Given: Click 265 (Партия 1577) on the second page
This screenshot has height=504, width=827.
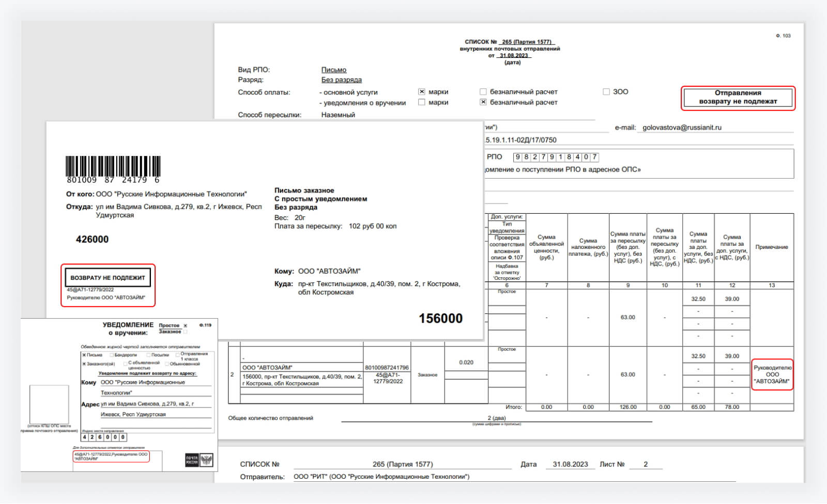Looking at the screenshot, I should pyautogui.click(x=403, y=464).
